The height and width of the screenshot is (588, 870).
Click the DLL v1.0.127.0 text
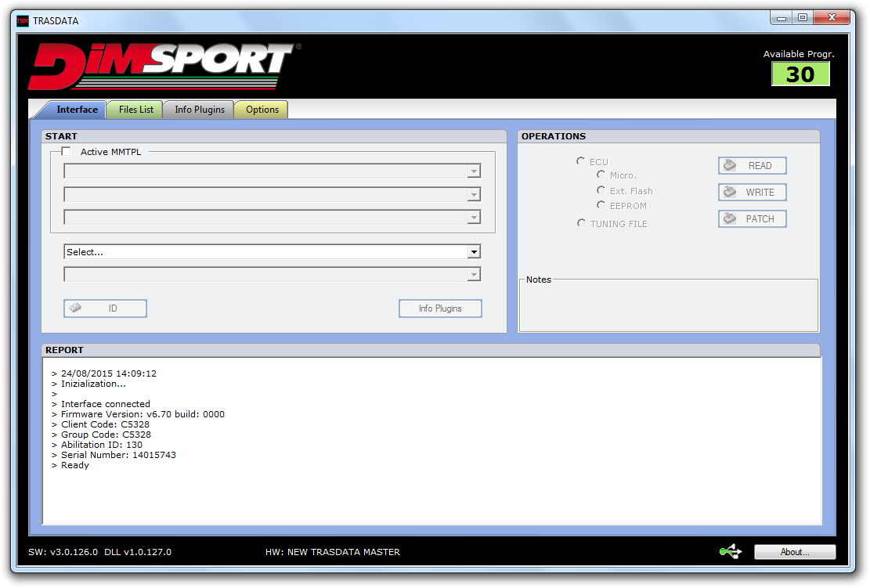pyautogui.click(x=138, y=552)
